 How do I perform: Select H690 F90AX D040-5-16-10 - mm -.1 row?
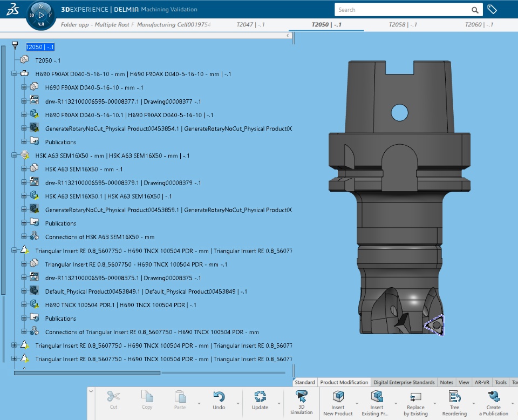click(94, 87)
